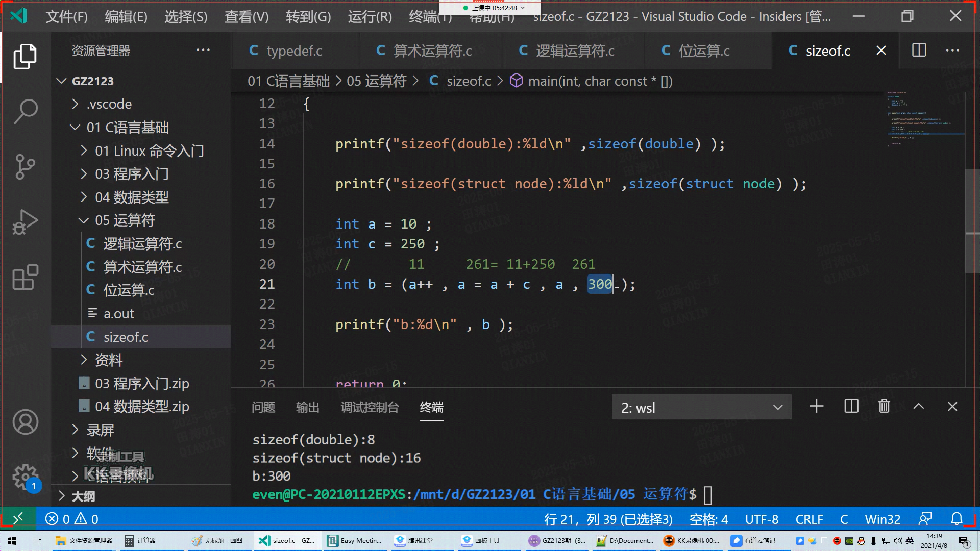980x551 pixels.
Task: Open 算术运算符.c in the explorer
Action: 142,267
